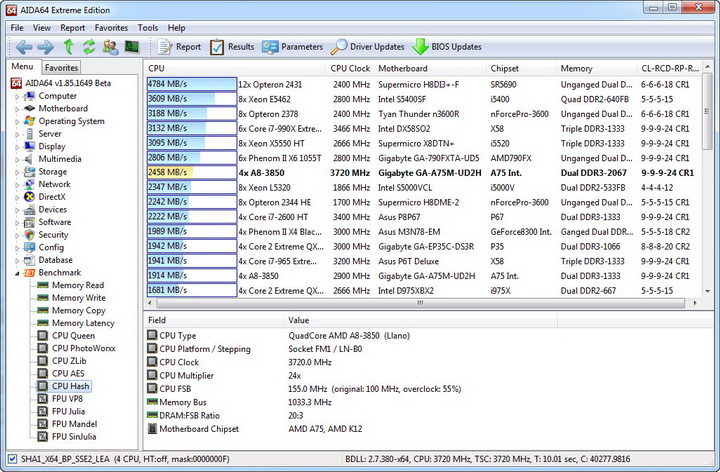Screen dimensions: 720x472
Task: Expand the Motherboard tree node
Action: pos(17,109)
